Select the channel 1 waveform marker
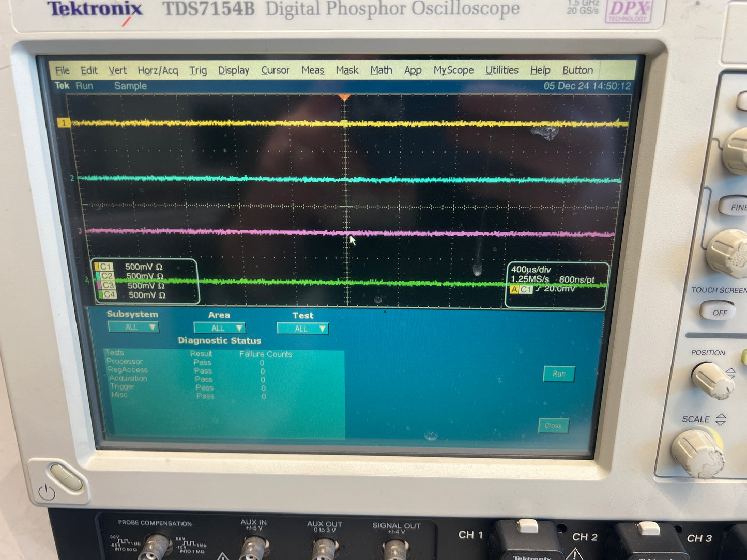 pos(64,123)
